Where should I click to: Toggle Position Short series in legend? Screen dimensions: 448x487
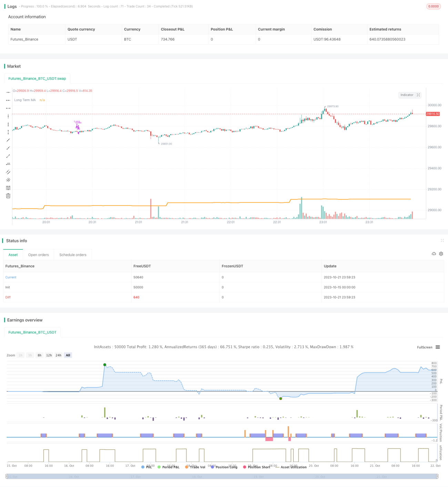click(x=256, y=467)
